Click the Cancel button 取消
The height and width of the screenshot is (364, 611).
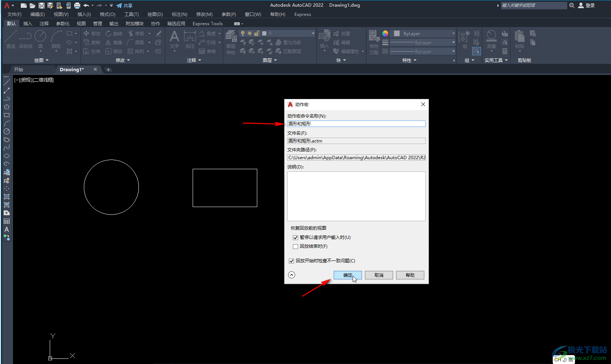point(379,275)
